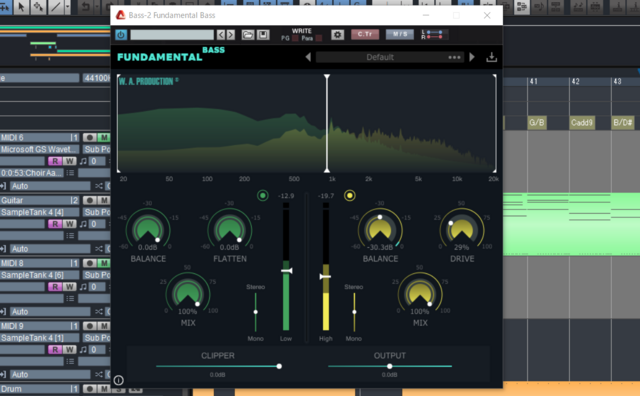Toggle the yellow High band enable button
Screen dimensions: 640x396
(x=349, y=196)
